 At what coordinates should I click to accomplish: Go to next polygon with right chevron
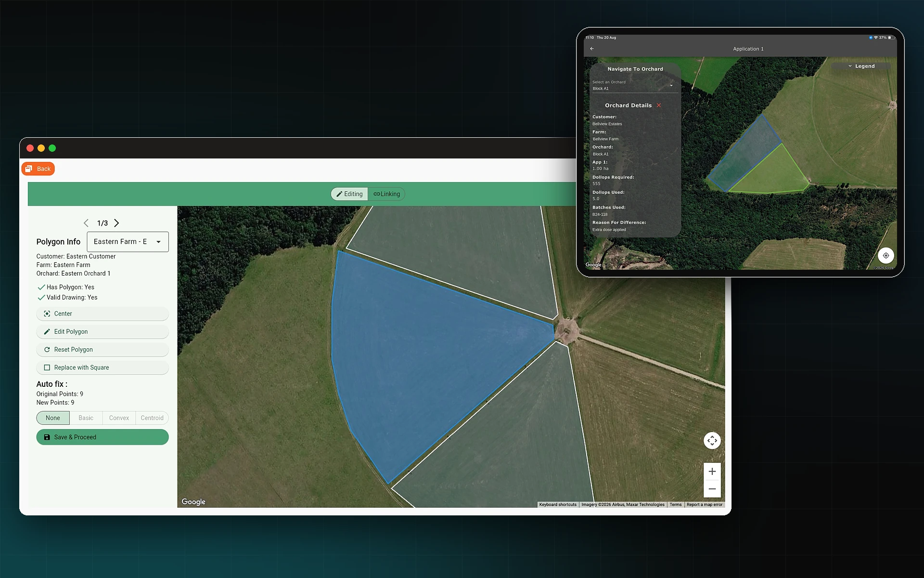(x=116, y=223)
